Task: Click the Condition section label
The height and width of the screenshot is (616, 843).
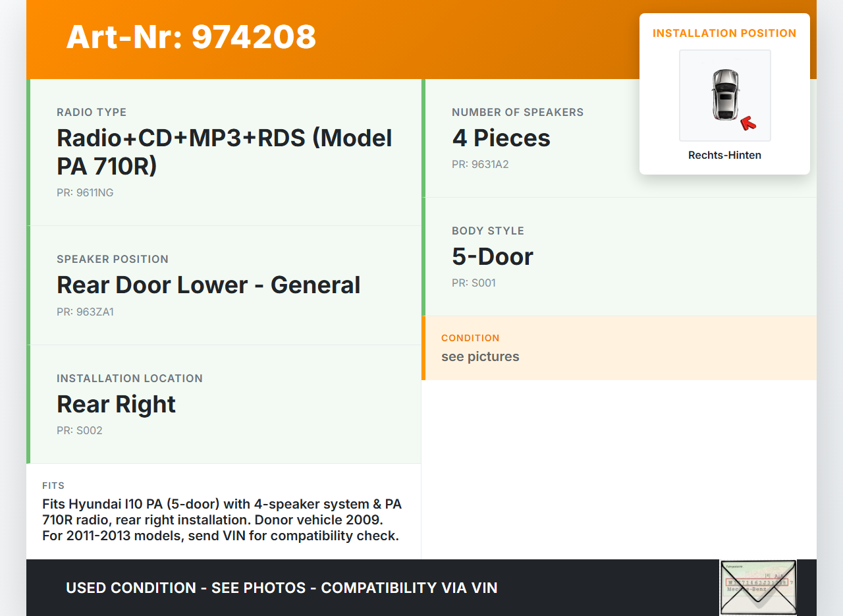Action: pyautogui.click(x=470, y=338)
